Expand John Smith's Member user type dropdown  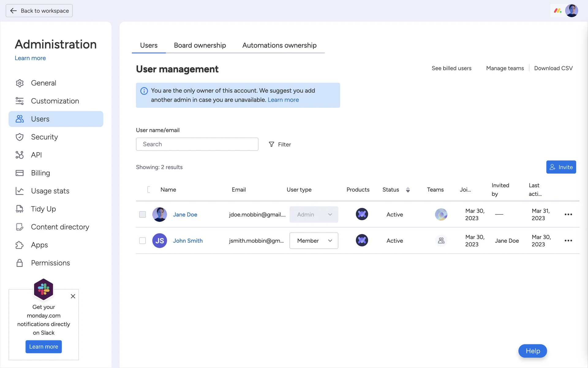tap(314, 240)
